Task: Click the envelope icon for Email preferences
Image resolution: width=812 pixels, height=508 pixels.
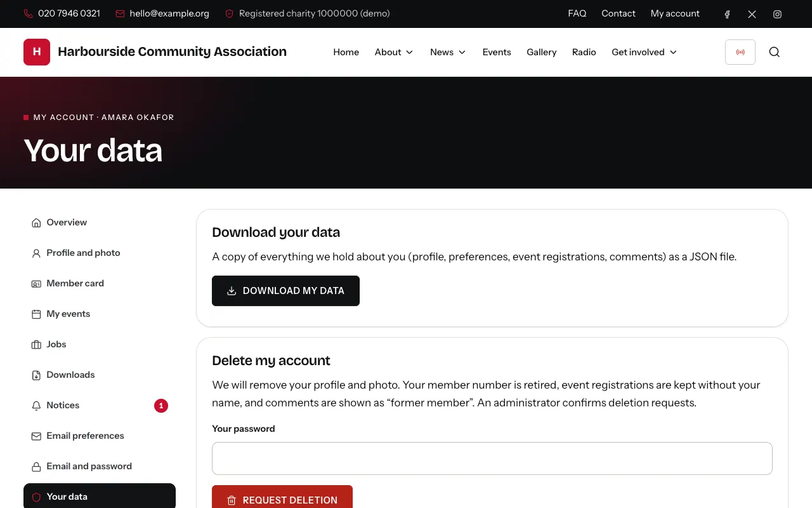Action: click(36, 436)
